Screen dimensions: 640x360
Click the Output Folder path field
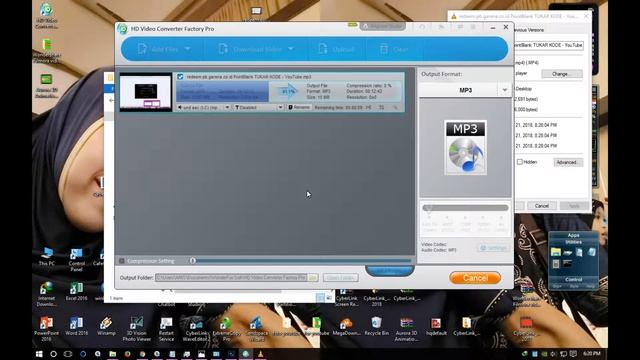(231, 278)
